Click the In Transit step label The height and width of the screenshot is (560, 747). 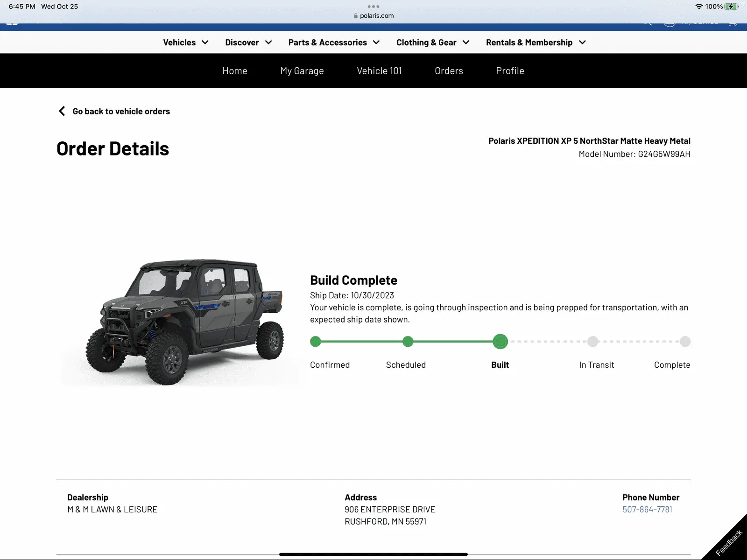pos(597,365)
